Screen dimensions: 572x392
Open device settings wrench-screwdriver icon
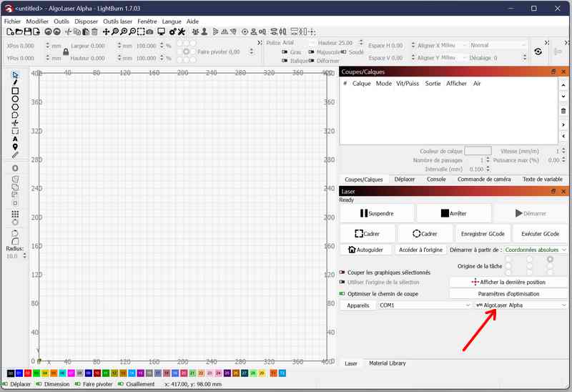coord(182,31)
